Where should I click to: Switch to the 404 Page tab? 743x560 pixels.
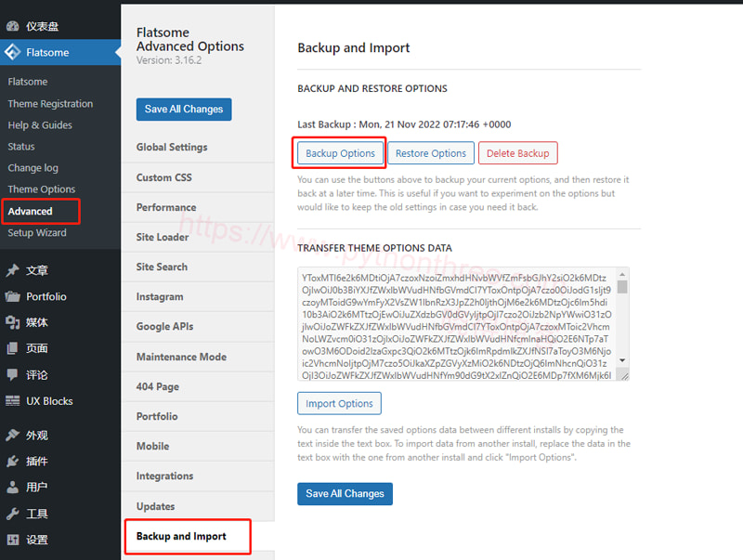coord(198,386)
